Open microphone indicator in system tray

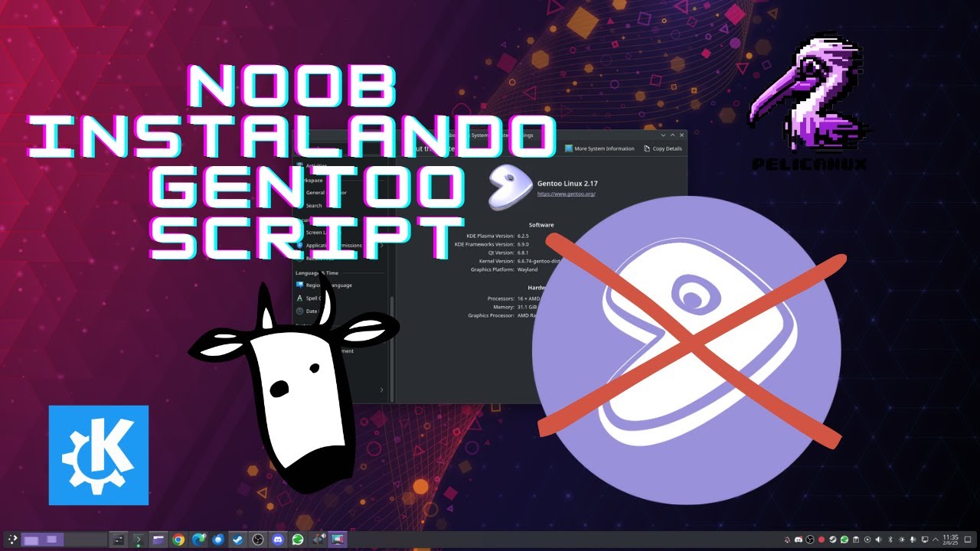coord(913,540)
